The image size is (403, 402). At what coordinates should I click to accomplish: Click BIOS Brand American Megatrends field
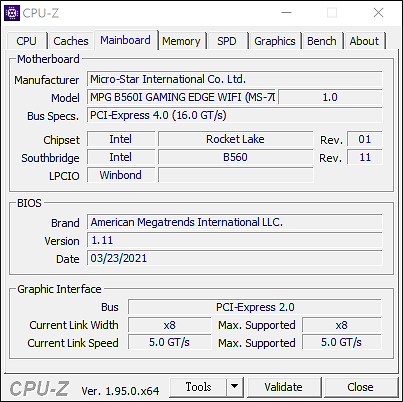click(x=235, y=222)
